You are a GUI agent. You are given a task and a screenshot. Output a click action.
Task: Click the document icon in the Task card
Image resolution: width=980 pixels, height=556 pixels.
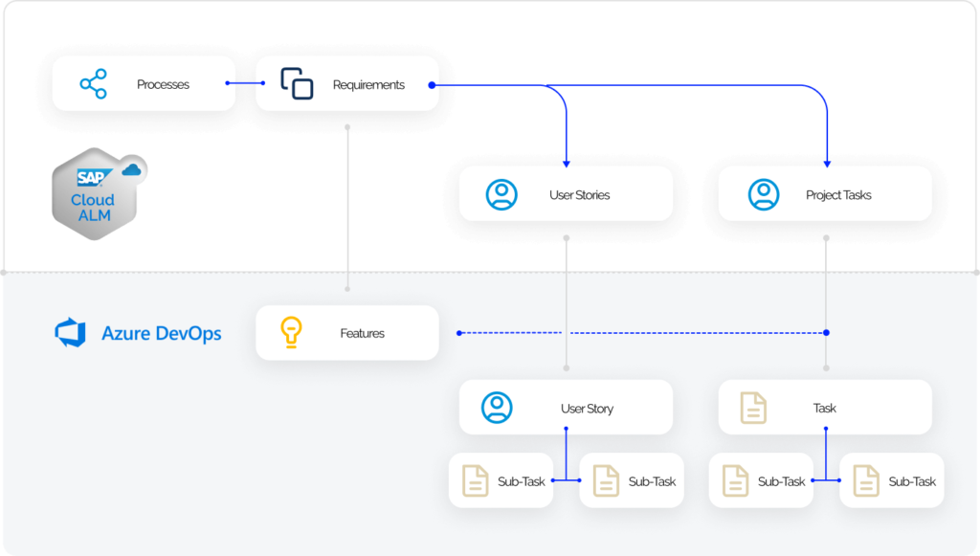tap(753, 408)
